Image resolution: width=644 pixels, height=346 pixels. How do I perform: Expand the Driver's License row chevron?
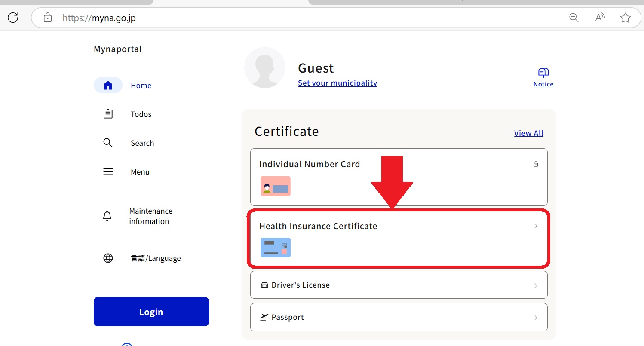point(536,285)
